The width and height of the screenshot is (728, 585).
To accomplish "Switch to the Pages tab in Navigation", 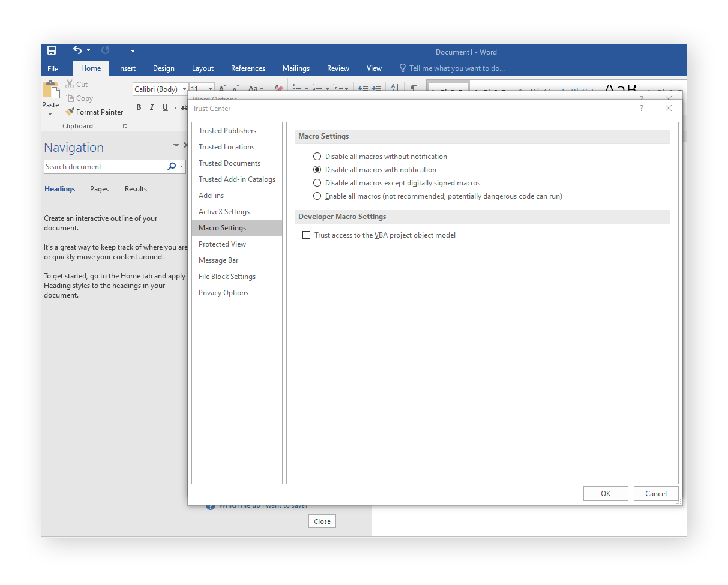I will point(98,188).
